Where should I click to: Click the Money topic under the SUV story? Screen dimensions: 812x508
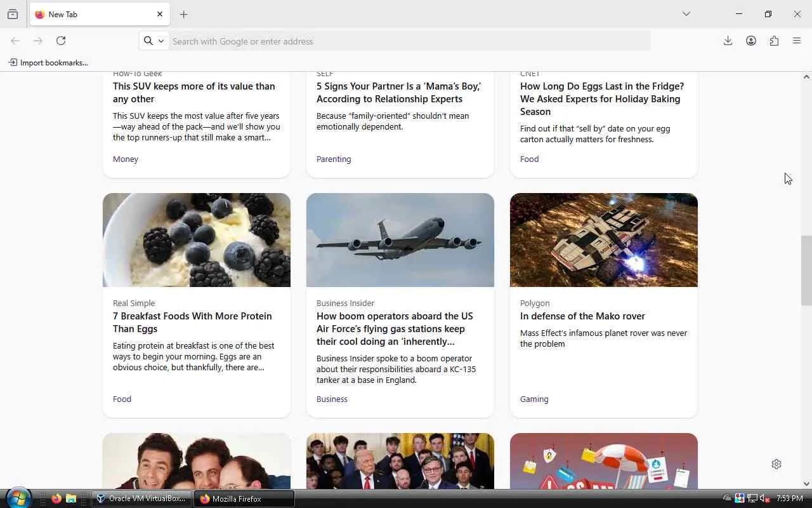coord(126,159)
